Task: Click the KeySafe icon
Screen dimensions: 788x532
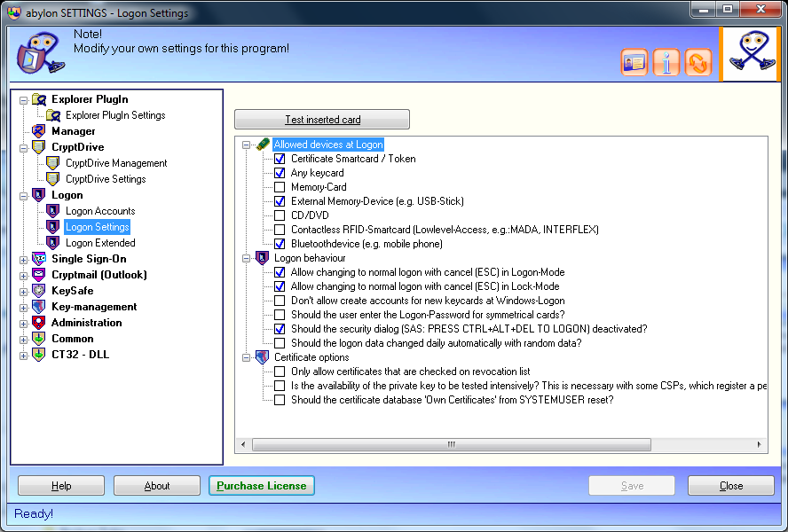Action: pos(39,291)
